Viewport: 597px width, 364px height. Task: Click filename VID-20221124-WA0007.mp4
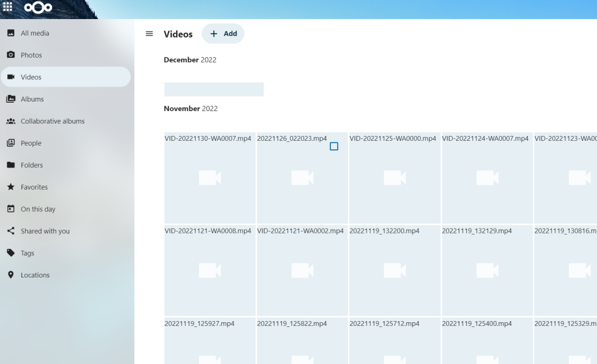point(485,138)
